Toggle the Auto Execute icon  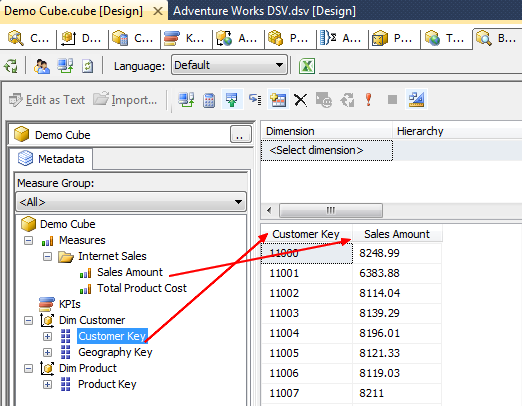pyautogui.click(x=255, y=100)
